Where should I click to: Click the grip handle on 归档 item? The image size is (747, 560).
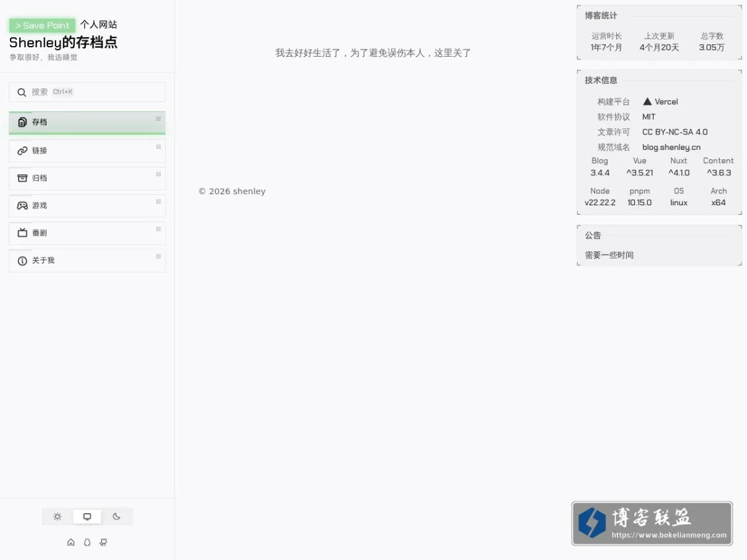point(158,174)
